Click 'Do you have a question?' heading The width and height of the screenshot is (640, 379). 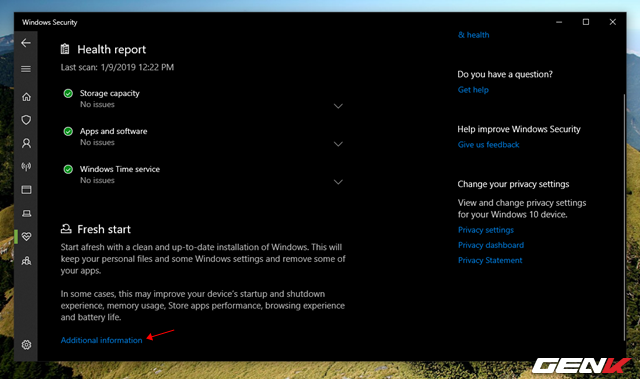505,74
